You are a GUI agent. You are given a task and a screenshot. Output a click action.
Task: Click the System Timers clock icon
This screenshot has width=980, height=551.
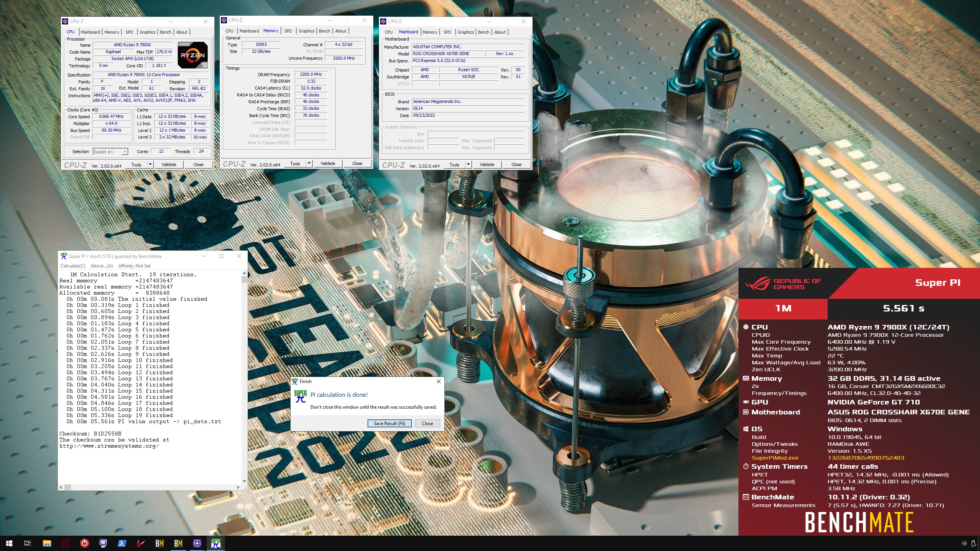(x=746, y=466)
